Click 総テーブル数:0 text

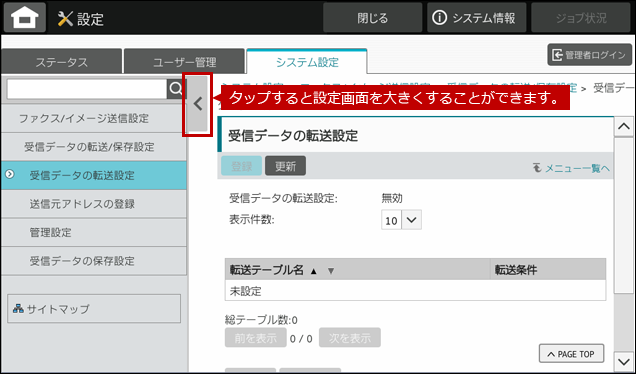[x=261, y=320]
